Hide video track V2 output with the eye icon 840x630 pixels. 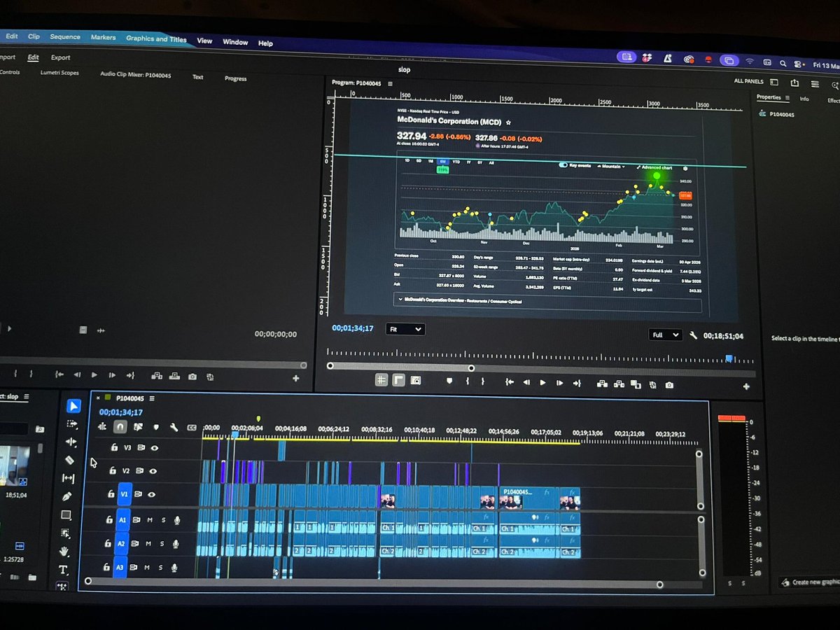pyautogui.click(x=154, y=471)
